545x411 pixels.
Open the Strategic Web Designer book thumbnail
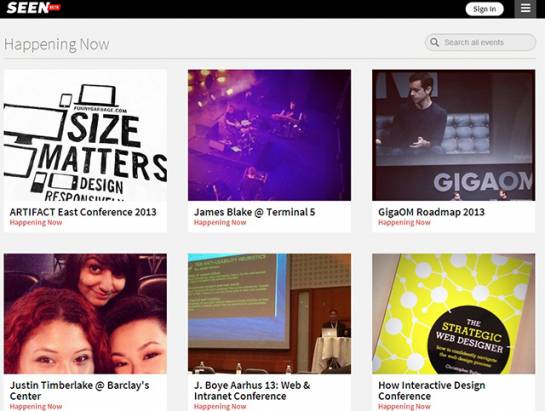coord(454,314)
